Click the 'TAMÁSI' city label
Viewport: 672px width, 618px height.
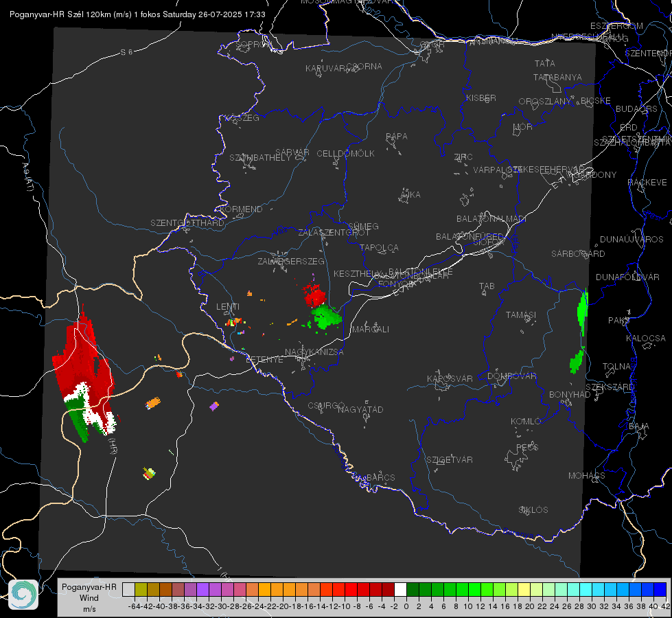click(x=521, y=314)
